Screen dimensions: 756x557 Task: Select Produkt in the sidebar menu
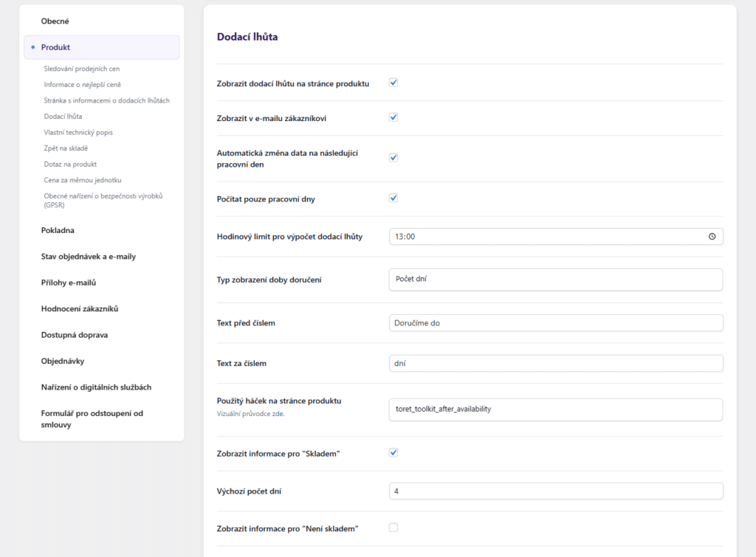click(x=56, y=47)
